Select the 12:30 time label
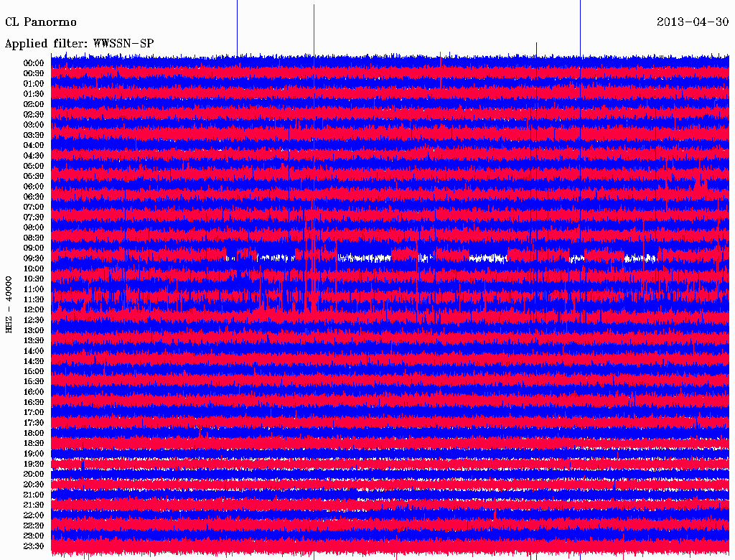 click(34, 320)
